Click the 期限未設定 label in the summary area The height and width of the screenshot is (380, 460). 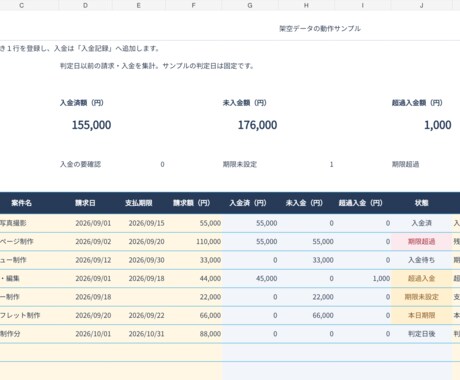coord(240,164)
